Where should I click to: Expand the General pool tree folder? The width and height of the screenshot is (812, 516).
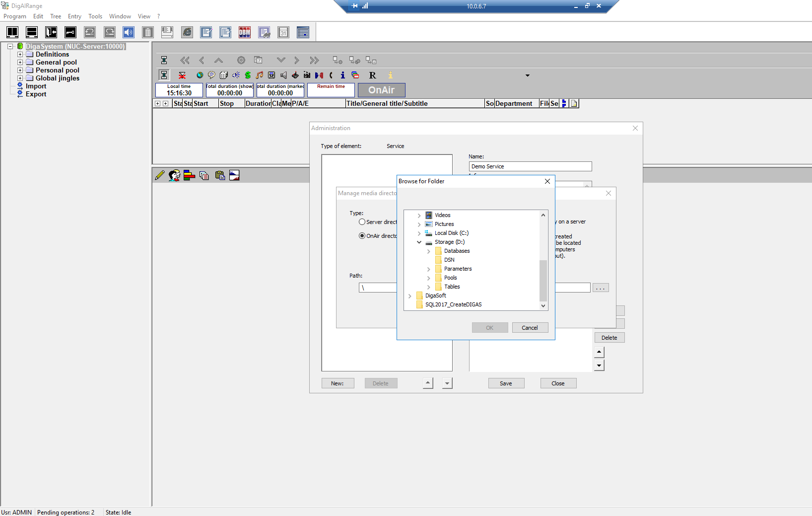click(20, 63)
